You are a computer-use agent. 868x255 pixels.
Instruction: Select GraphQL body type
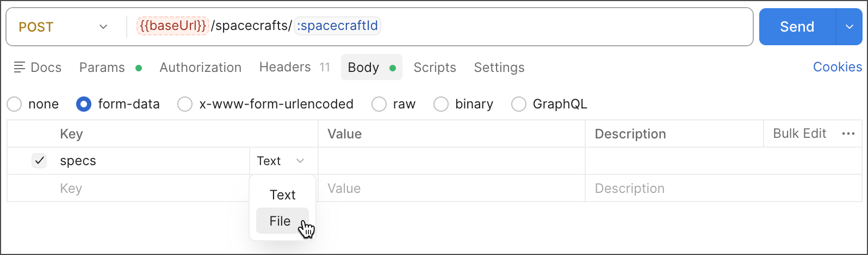519,104
